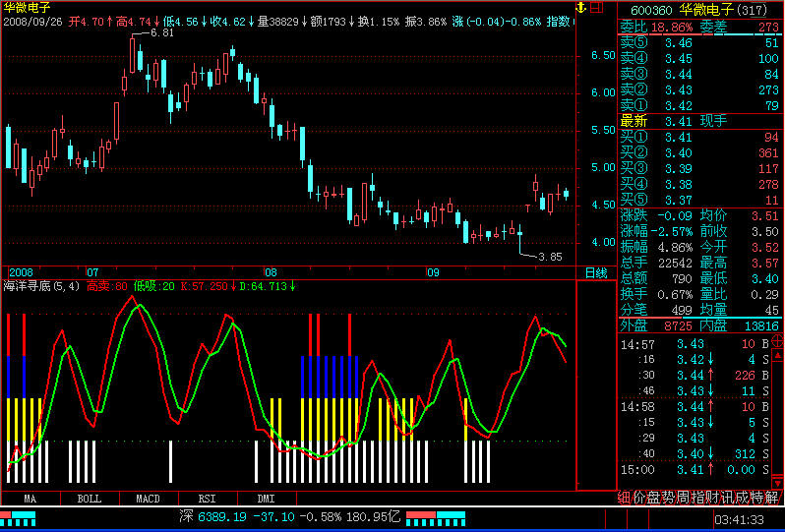Click the 买⑤ bid row at 3.37
This screenshot has height=532, width=785.
click(699, 201)
